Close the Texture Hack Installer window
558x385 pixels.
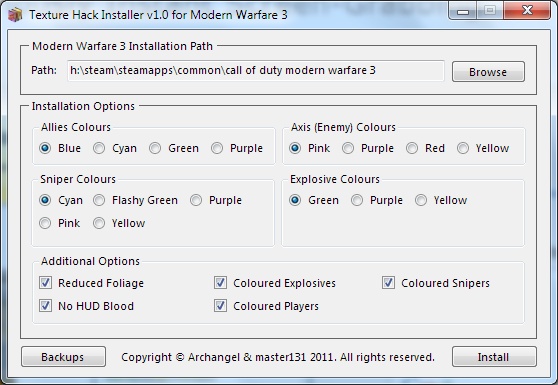(527, 11)
